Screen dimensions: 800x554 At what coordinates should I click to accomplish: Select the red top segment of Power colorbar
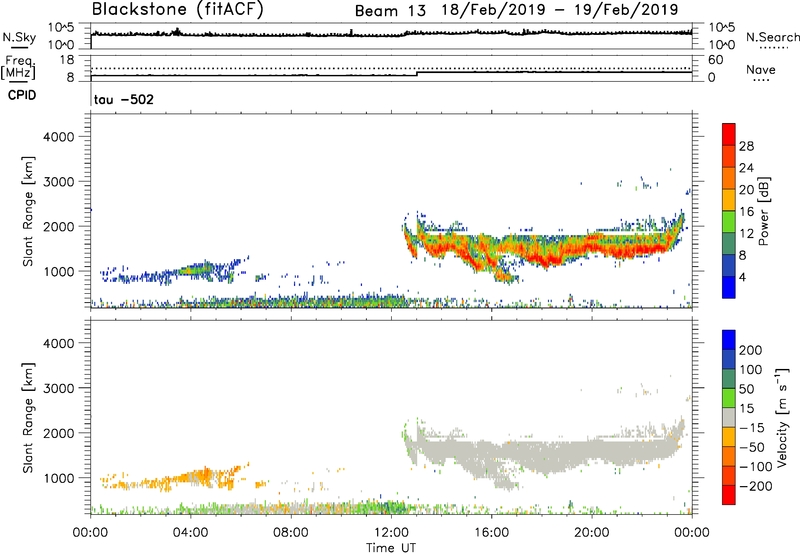point(729,134)
